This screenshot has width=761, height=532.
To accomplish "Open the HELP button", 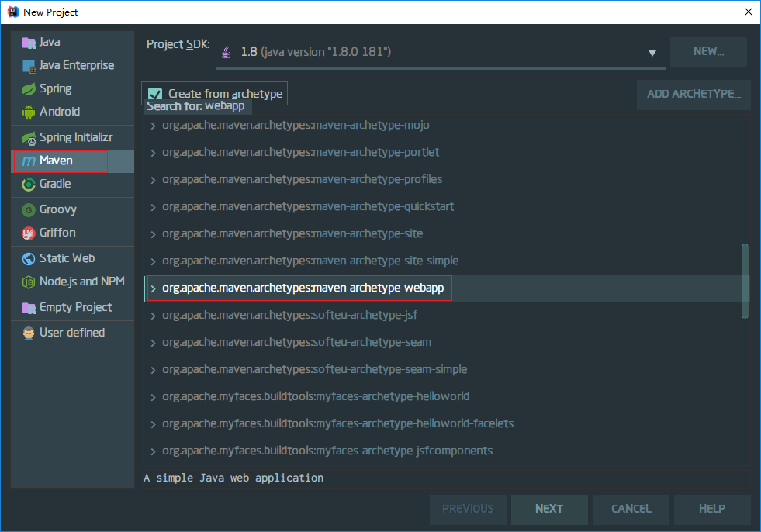I will coord(712,510).
